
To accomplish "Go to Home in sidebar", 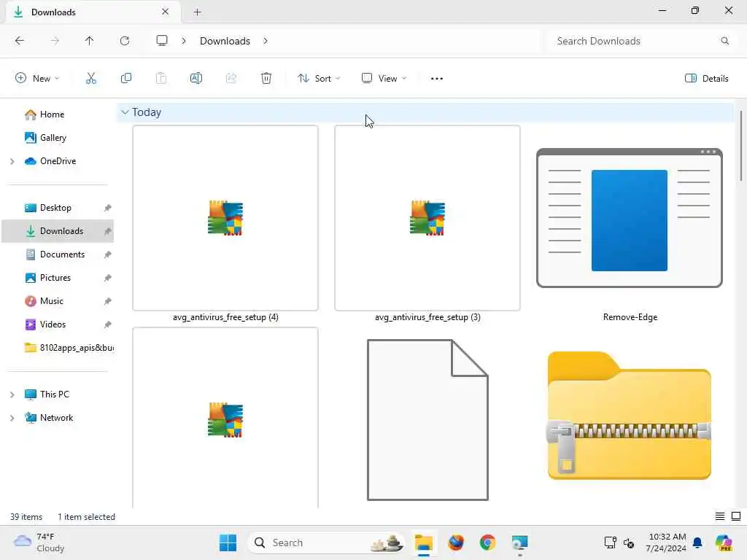I will tap(52, 114).
